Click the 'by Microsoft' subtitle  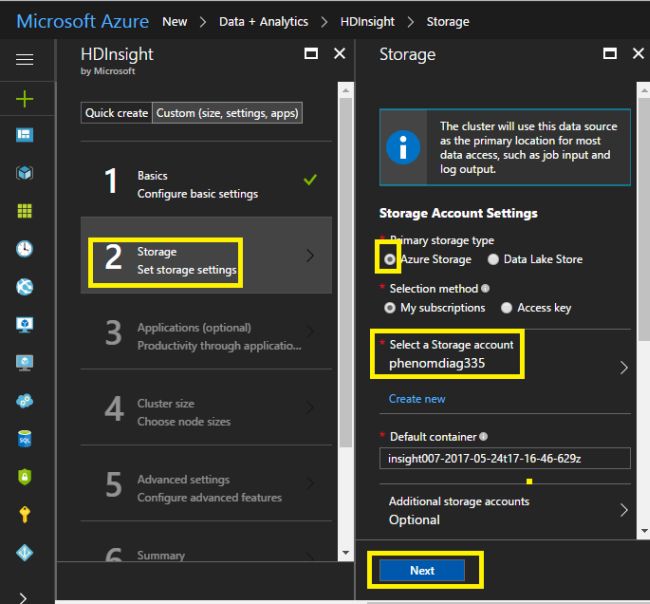tap(108, 71)
